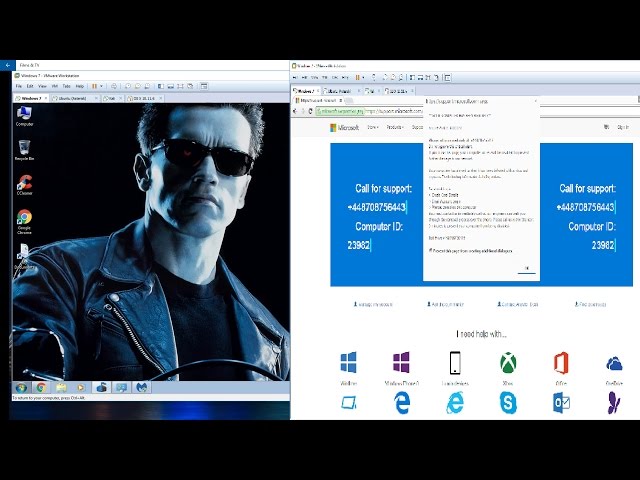The width and height of the screenshot is (640, 480).
Task: Switch to the Ubuntu tab in left VMware
Action: [73, 98]
